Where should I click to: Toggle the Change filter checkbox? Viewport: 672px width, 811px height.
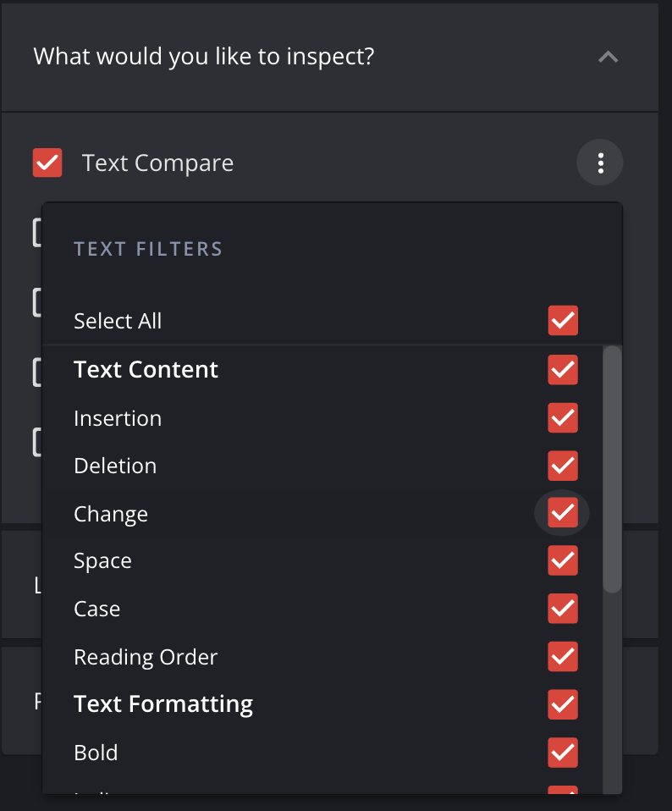[563, 513]
